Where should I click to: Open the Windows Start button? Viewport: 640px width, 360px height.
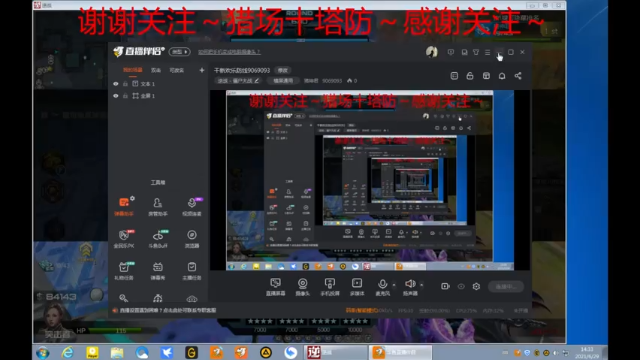pyautogui.click(x=43, y=352)
